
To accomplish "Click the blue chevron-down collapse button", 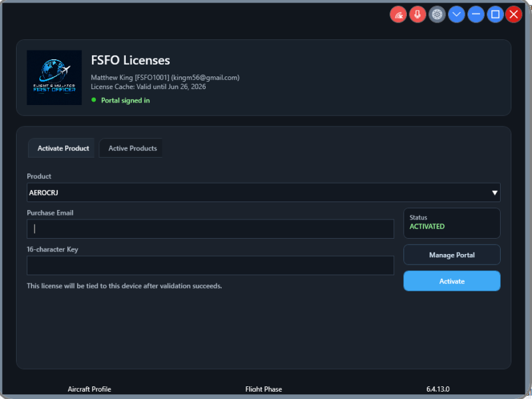I will [x=456, y=15].
